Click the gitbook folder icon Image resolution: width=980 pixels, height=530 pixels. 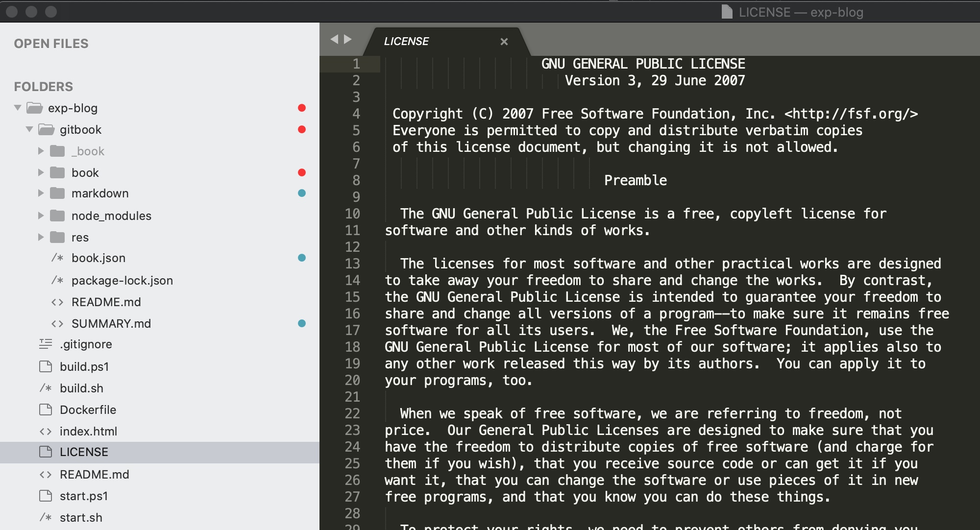click(x=46, y=129)
